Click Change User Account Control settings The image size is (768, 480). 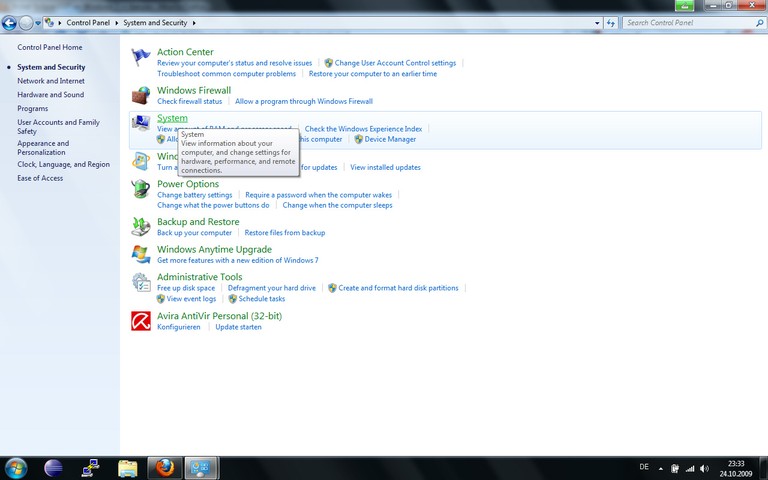pyautogui.click(x=395, y=63)
